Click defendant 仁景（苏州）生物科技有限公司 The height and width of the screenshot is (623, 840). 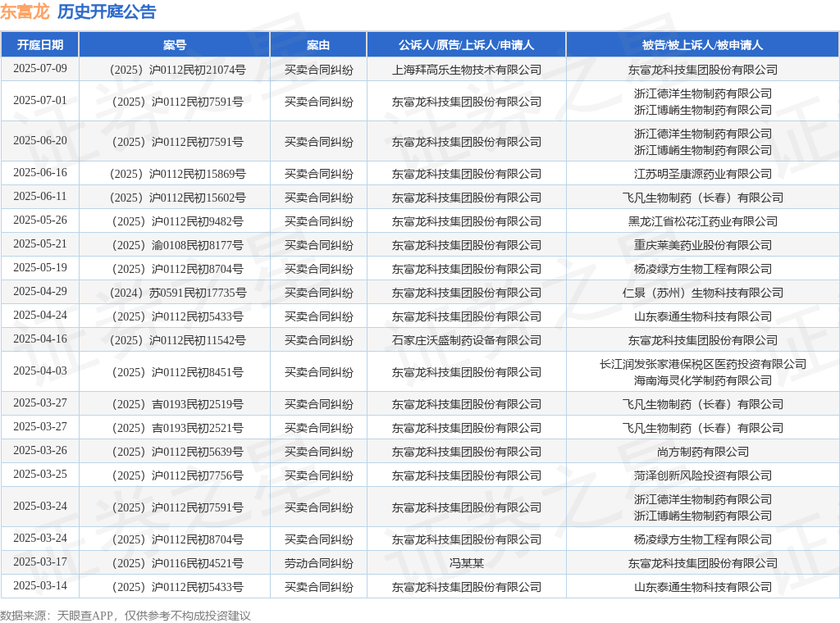click(x=703, y=293)
